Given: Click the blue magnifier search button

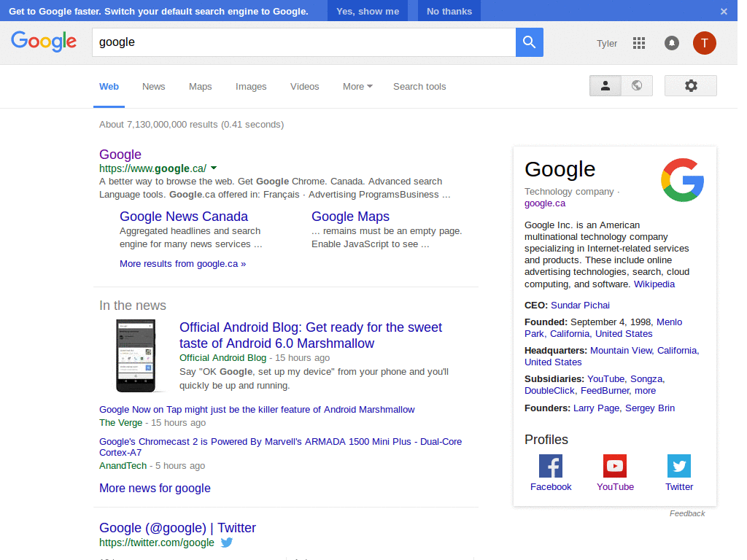Looking at the screenshot, I should tap(530, 42).
